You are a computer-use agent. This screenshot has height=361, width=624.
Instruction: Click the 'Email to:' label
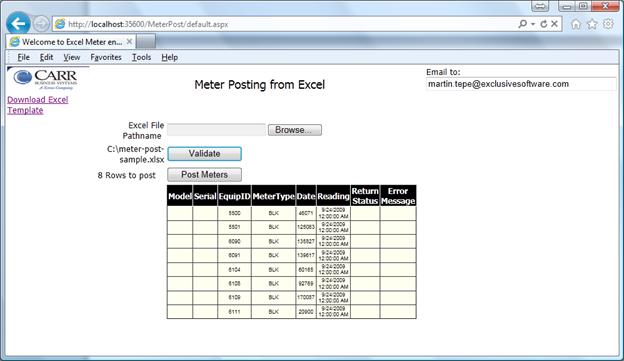click(443, 72)
